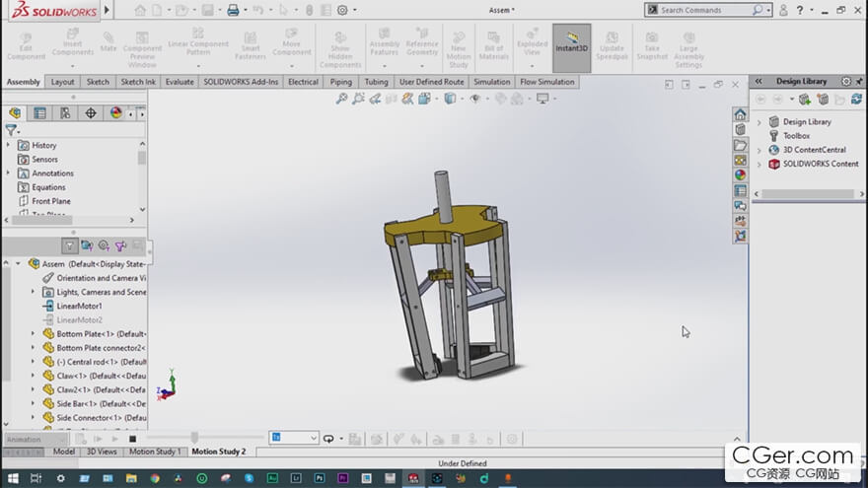Open SOLIDWORKS Resources home icon in task pane

[x=740, y=114]
